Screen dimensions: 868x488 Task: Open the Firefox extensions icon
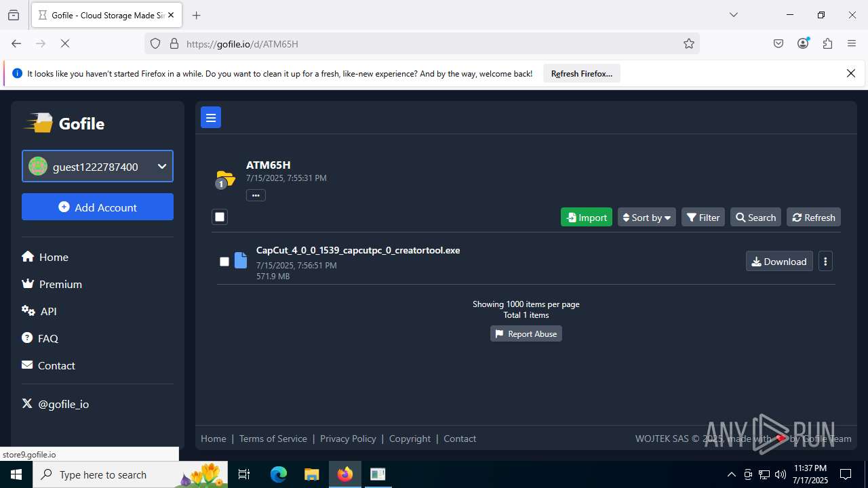[827, 43]
